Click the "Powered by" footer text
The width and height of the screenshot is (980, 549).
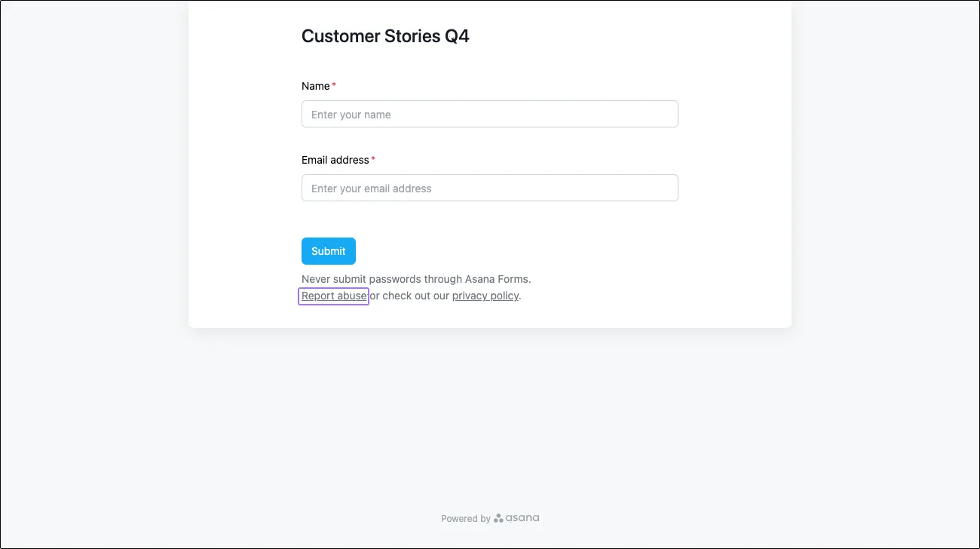465,519
